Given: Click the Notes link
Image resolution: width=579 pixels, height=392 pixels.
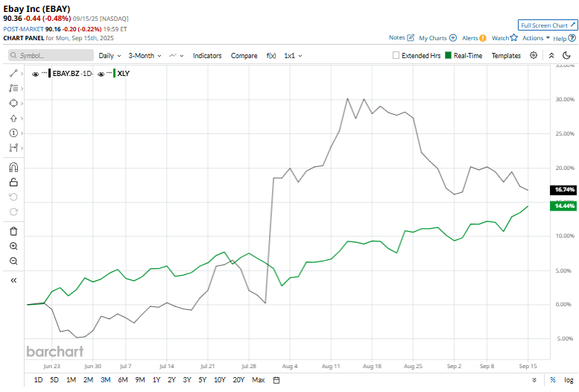Looking at the screenshot, I should tap(397, 37).
